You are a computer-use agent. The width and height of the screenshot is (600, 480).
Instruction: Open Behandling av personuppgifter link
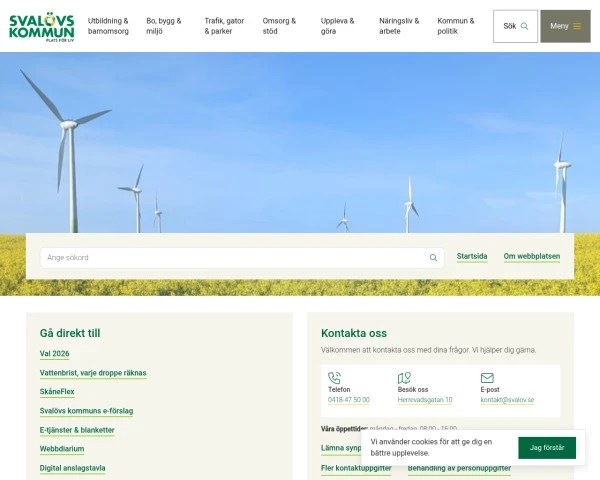point(459,469)
